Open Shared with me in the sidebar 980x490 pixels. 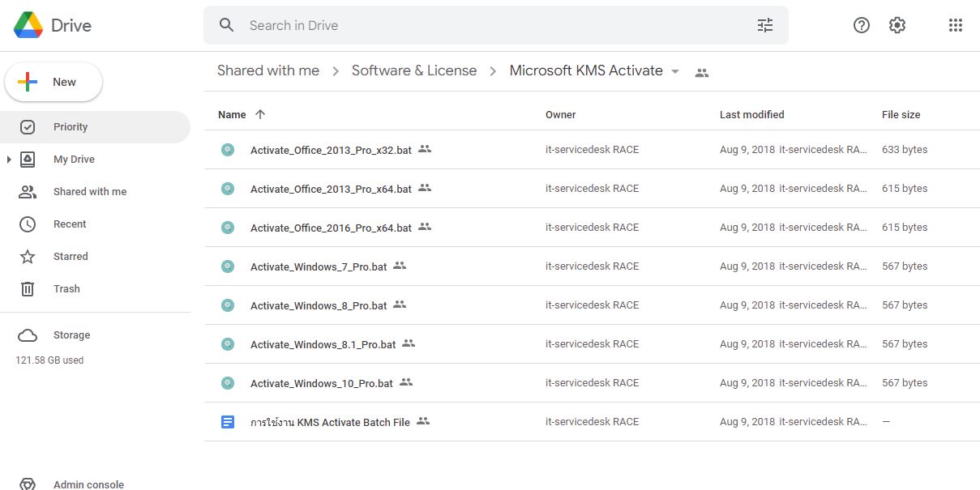pyautogui.click(x=90, y=192)
